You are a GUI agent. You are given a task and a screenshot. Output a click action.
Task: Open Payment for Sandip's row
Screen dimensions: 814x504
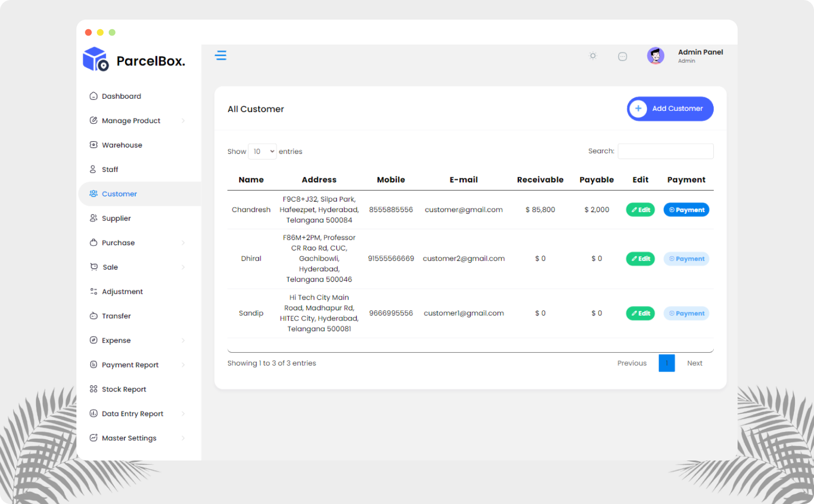[x=686, y=313]
